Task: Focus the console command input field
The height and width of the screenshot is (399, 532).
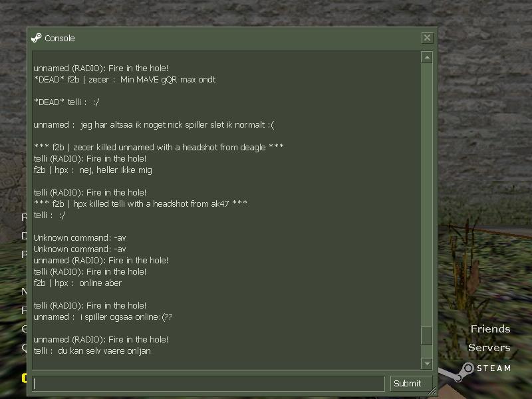Action: (209, 384)
